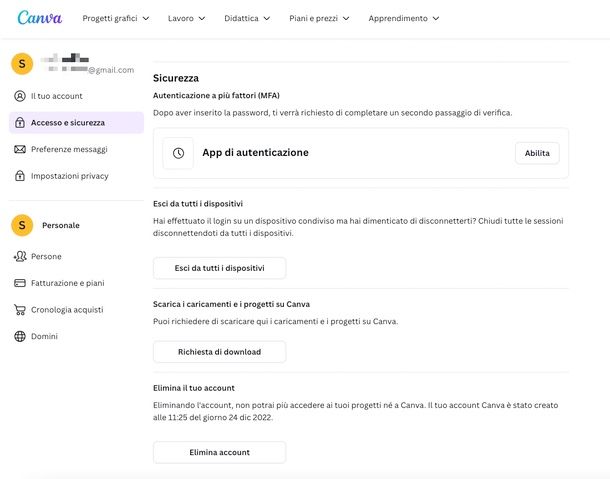This screenshot has height=479, width=610.
Task: View Cronologia acquisti
Action: pos(76,310)
